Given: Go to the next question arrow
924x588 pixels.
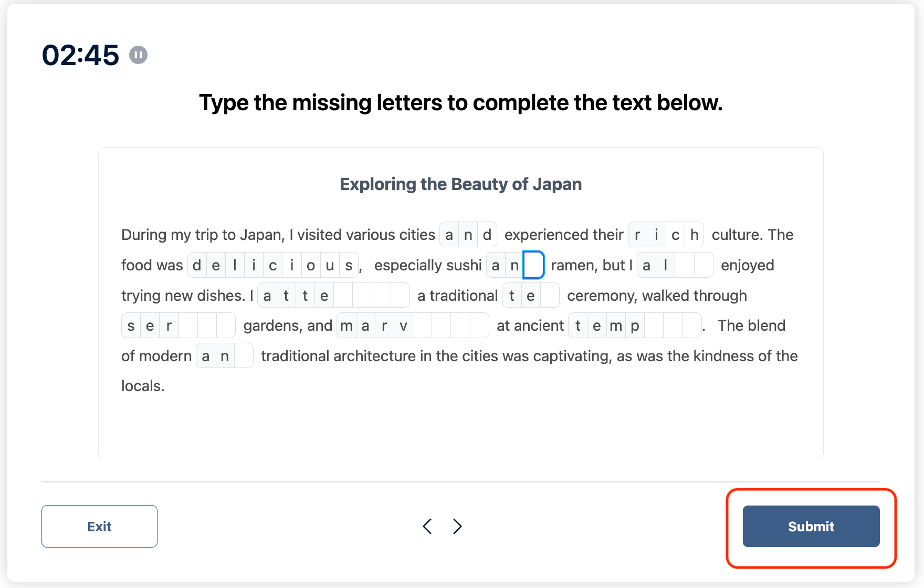Looking at the screenshot, I should pos(457,526).
